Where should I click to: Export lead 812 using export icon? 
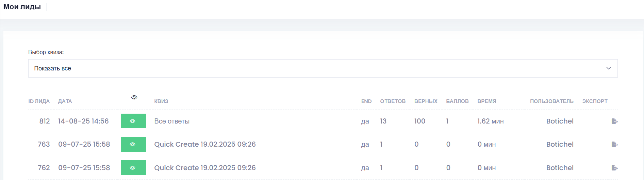[614, 121]
